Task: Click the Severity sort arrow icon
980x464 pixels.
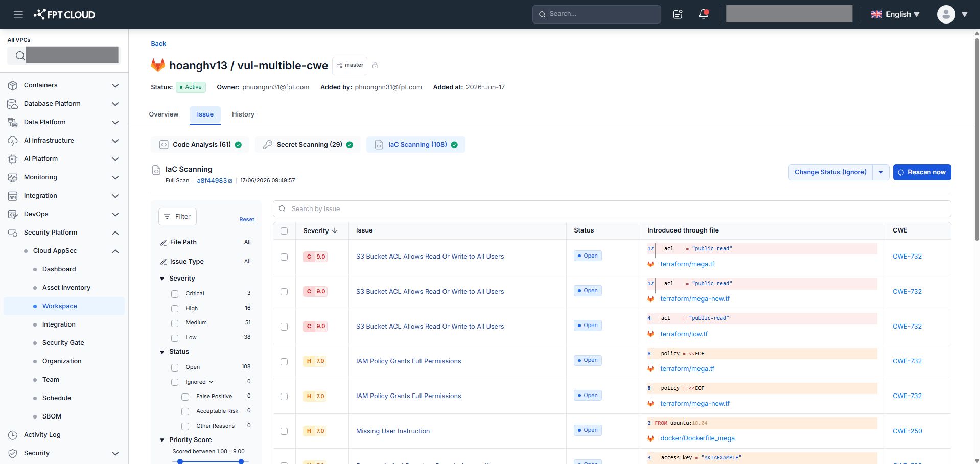Action: pyautogui.click(x=335, y=230)
